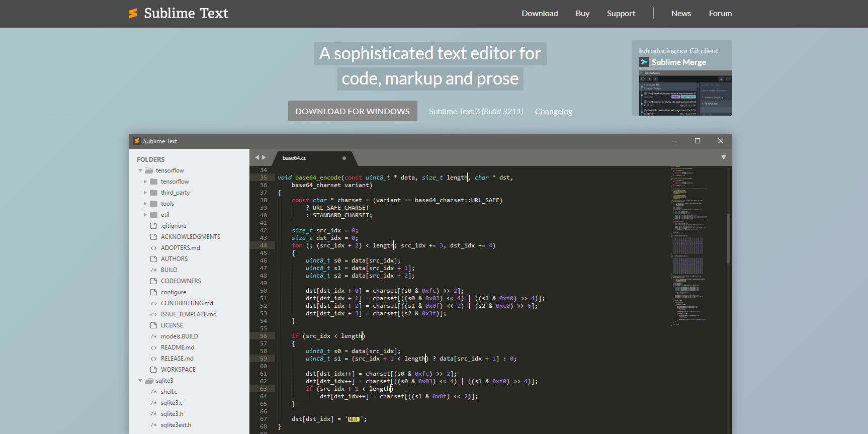The image size is (868, 434).
Task: Open RELEASE.md file
Action: point(177,359)
